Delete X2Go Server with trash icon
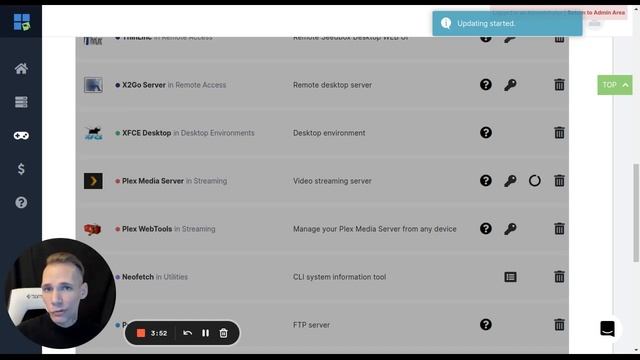This screenshot has width=640, height=360. (x=559, y=84)
